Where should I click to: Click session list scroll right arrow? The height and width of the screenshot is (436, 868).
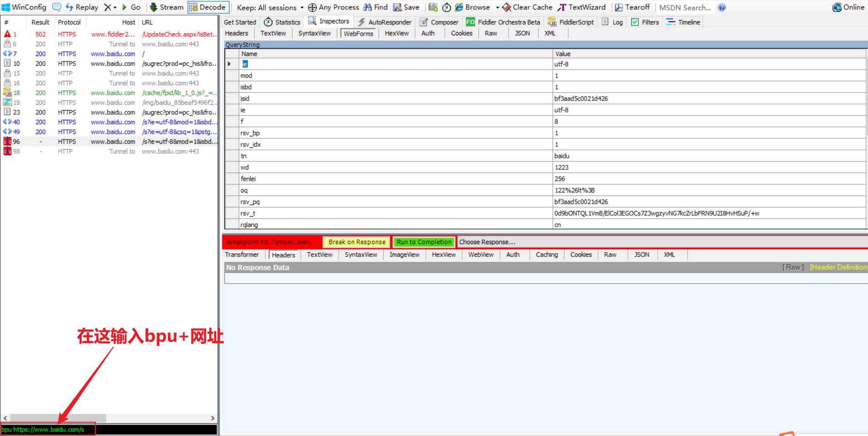(213, 418)
